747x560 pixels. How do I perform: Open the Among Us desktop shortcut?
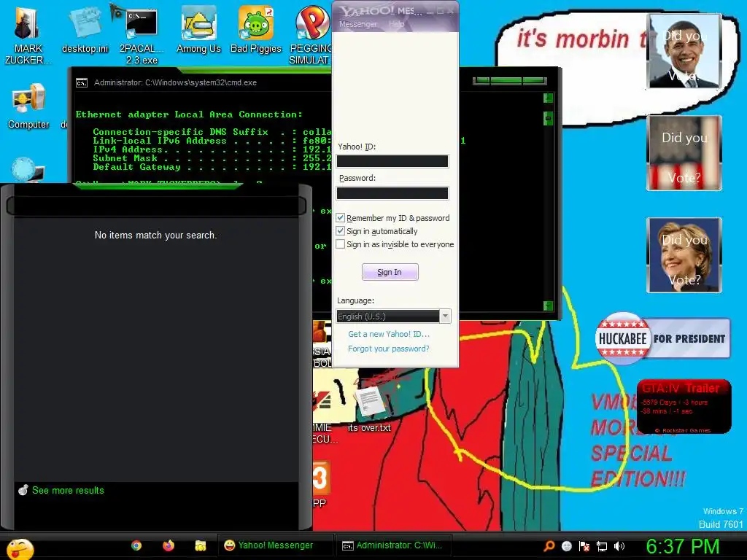(x=198, y=31)
